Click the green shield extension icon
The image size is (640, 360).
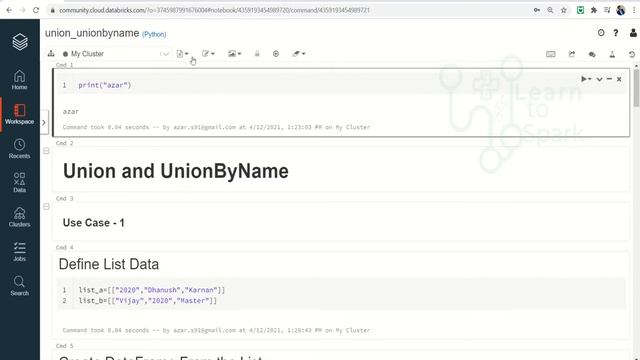pyautogui.click(x=580, y=10)
